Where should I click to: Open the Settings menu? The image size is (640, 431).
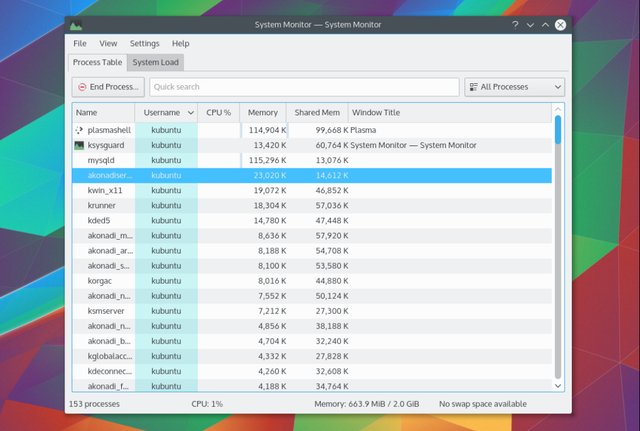[144, 44]
